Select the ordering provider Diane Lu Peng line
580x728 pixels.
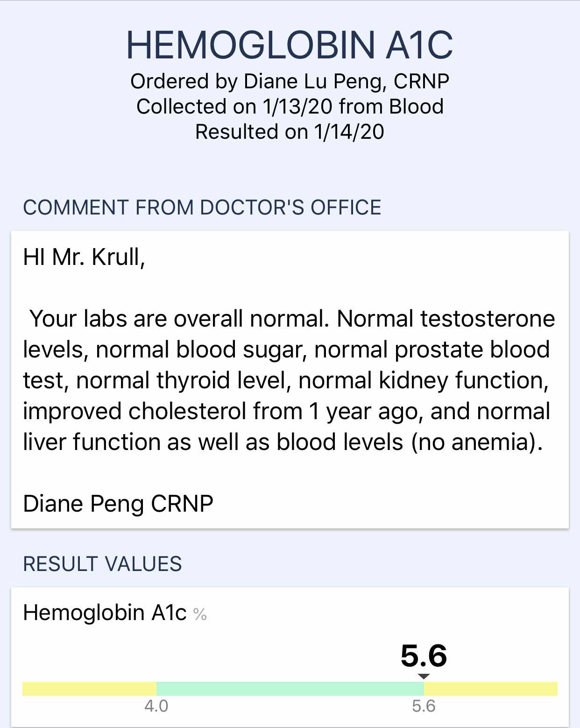click(290, 81)
